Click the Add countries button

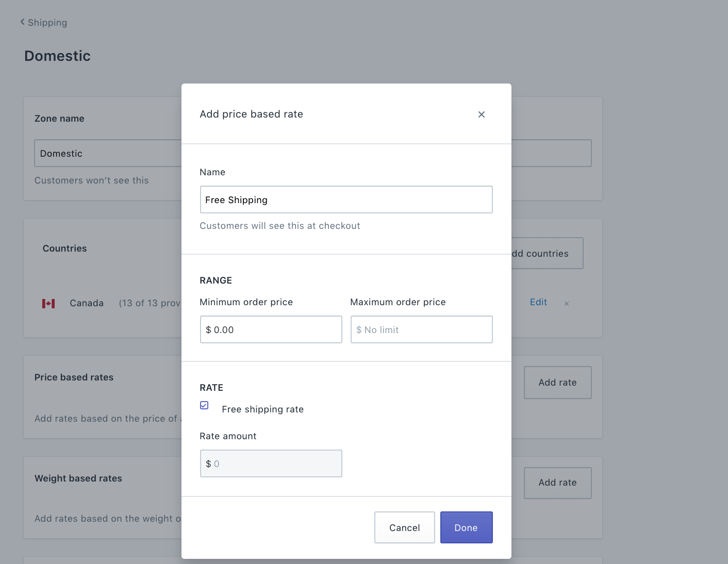[x=547, y=253]
